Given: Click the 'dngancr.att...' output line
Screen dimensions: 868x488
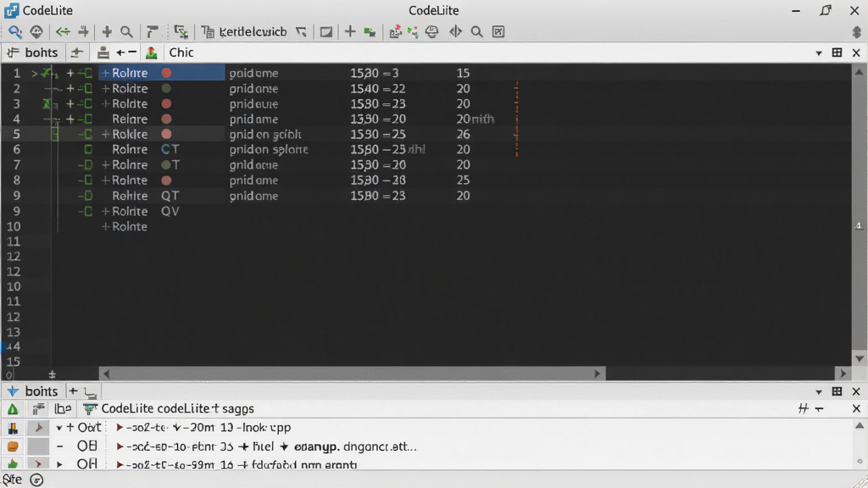Looking at the screenshot, I should click(380, 446).
